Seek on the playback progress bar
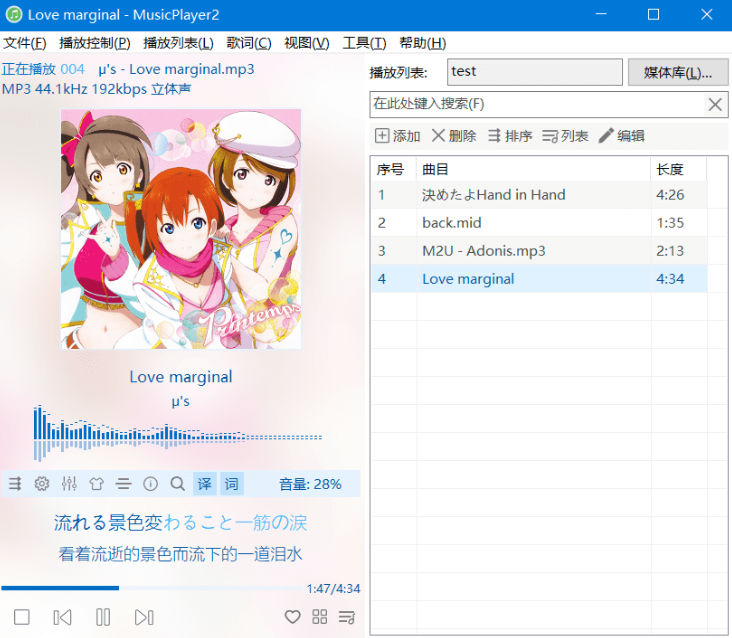Screen dimensions: 732x638 [x=151, y=588]
